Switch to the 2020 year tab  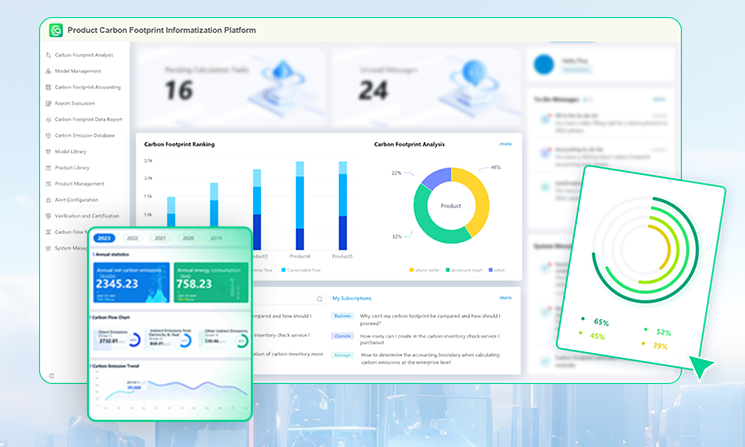(x=188, y=238)
